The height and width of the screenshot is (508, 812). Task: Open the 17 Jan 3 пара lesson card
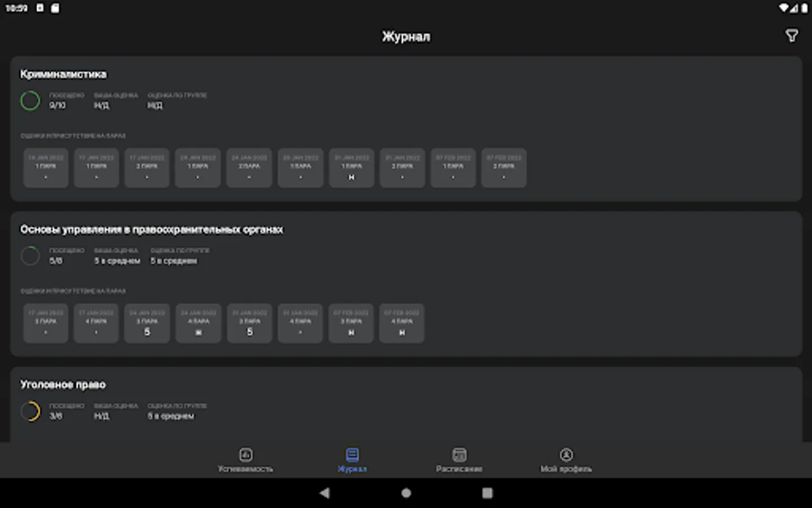tap(46, 323)
